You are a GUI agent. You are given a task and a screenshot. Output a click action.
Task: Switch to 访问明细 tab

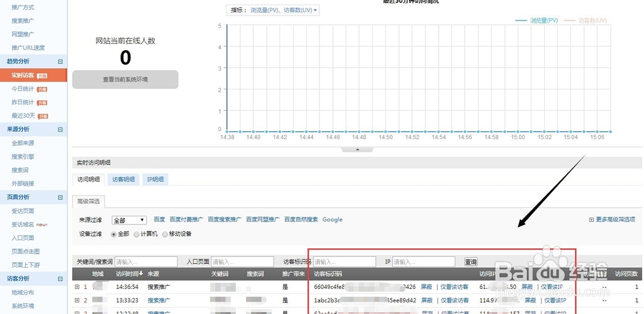pos(89,180)
